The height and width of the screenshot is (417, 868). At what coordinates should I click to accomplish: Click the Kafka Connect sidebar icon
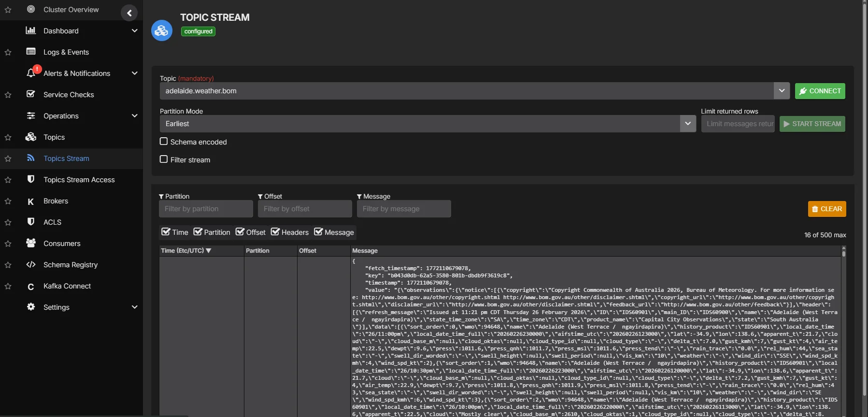click(31, 287)
